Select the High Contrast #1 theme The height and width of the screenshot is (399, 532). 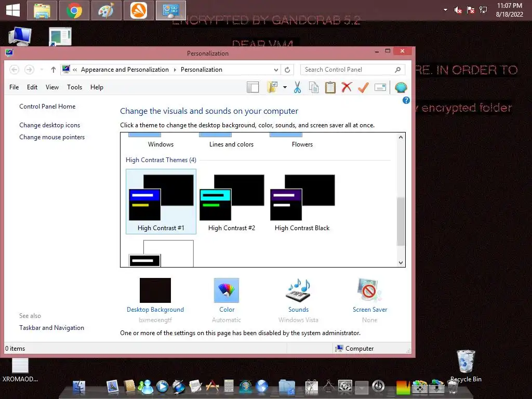coord(161,202)
